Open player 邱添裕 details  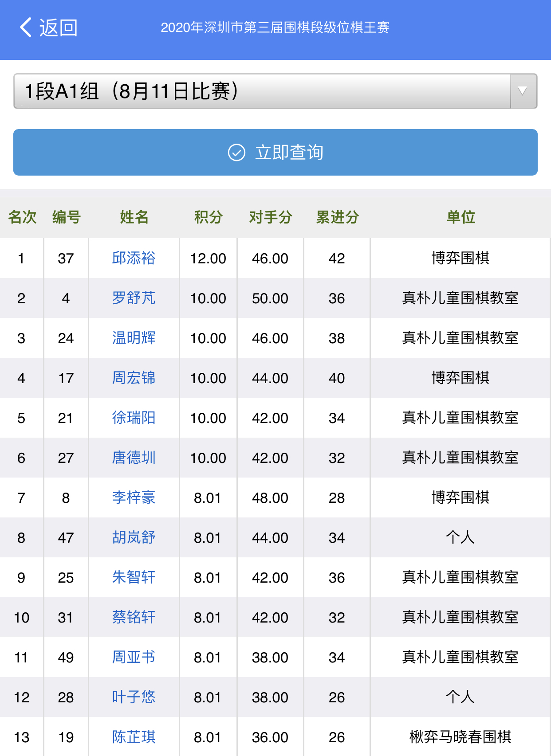click(134, 258)
